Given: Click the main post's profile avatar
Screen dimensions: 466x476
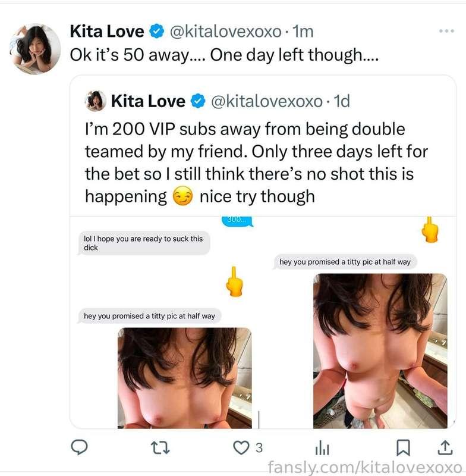Looking at the screenshot, I should [36, 49].
